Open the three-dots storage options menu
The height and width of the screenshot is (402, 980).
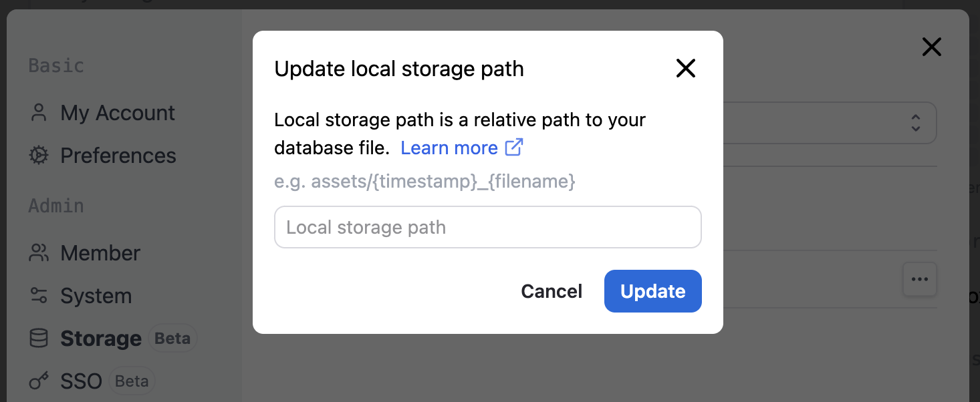point(919,279)
